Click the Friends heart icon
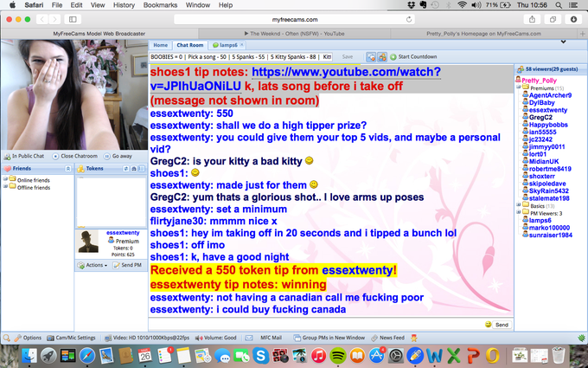The image size is (588, 368). (x=7, y=169)
